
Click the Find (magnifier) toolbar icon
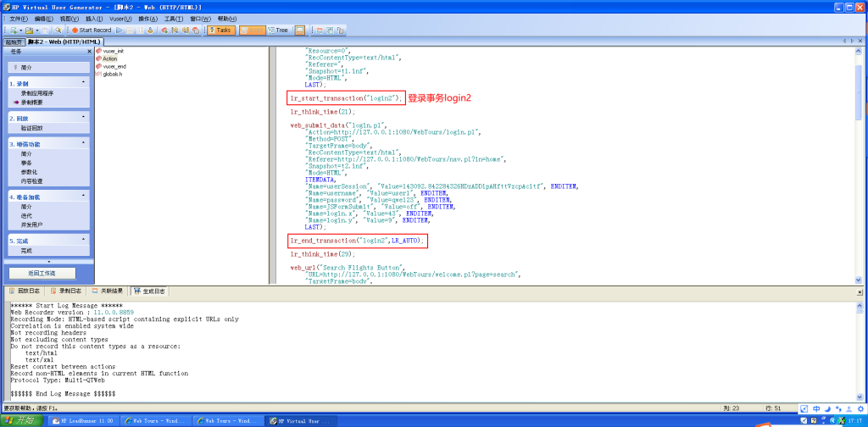(57, 30)
